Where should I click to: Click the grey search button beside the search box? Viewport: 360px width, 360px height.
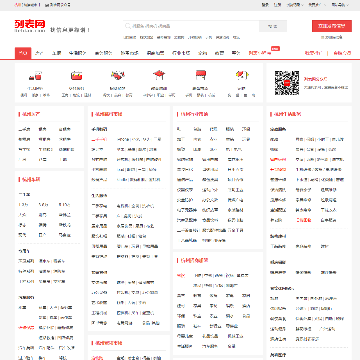pos(273,26)
